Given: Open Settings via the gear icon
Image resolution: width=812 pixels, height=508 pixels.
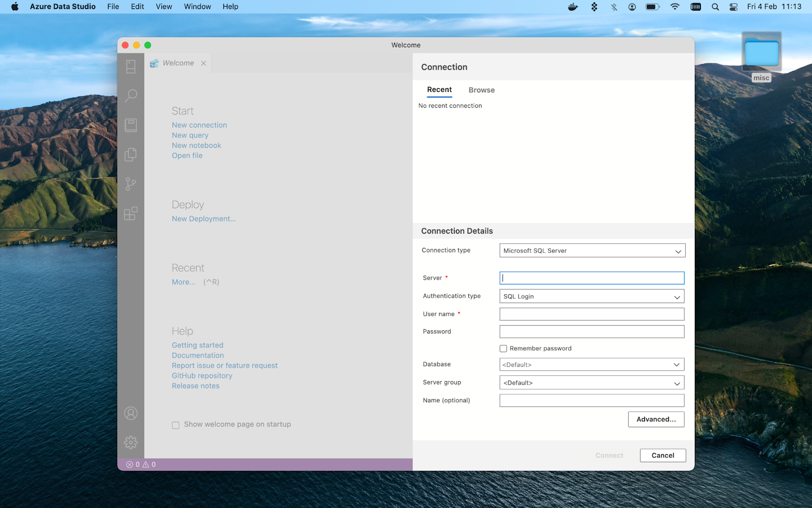Looking at the screenshot, I should (131, 442).
